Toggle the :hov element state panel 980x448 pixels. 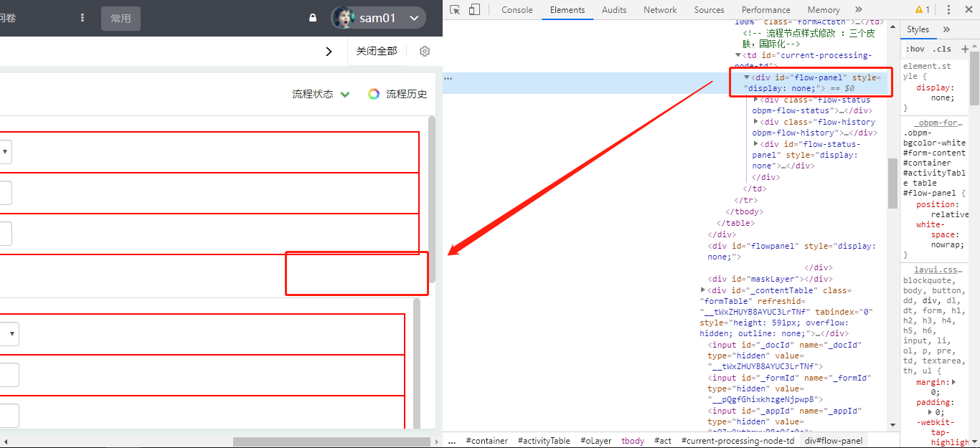(915, 49)
